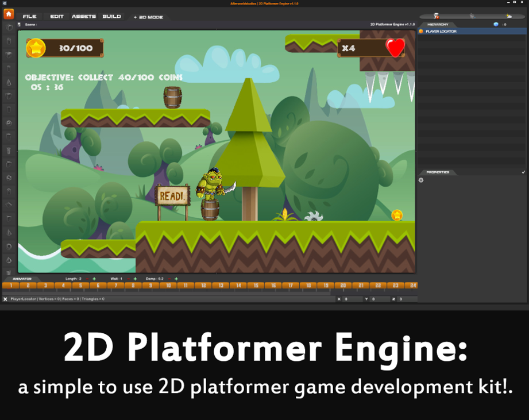Click the 2D Platformer Engine v1.1.0 label
The image size is (529, 420).
pyautogui.click(x=392, y=24)
